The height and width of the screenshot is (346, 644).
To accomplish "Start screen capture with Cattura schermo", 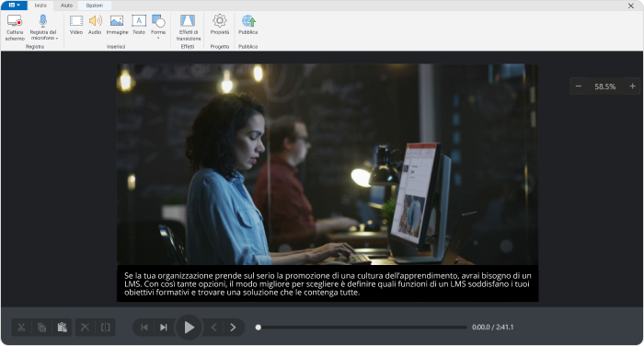I will coord(15,28).
